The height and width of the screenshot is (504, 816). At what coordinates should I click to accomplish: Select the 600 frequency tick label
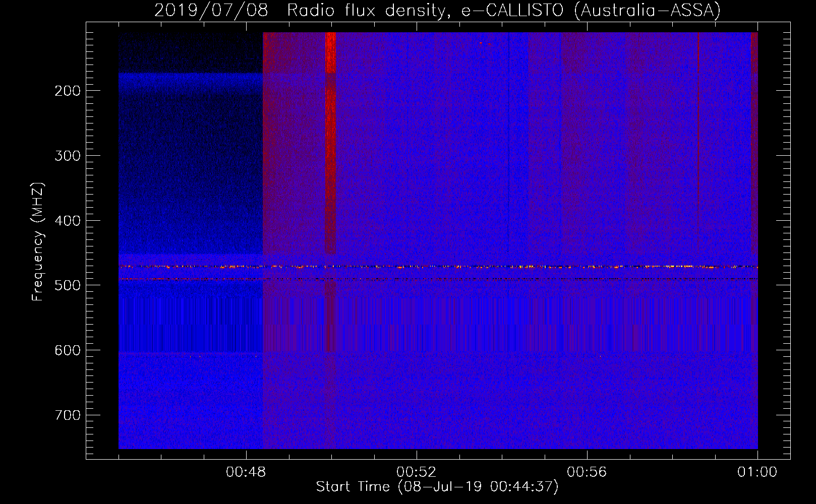click(68, 350)
